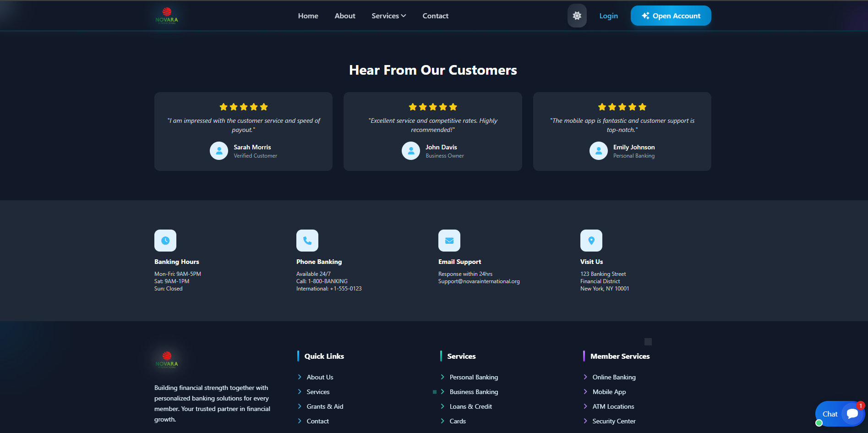Click Emily Johnson's avatar icon
This screenshot has height=433, width=868.
point(598,151)
